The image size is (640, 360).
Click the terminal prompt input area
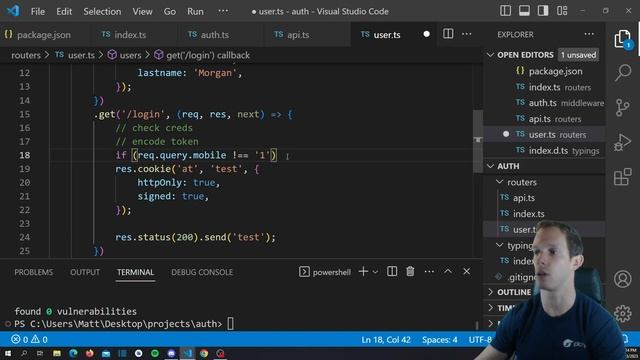[231, 324]
